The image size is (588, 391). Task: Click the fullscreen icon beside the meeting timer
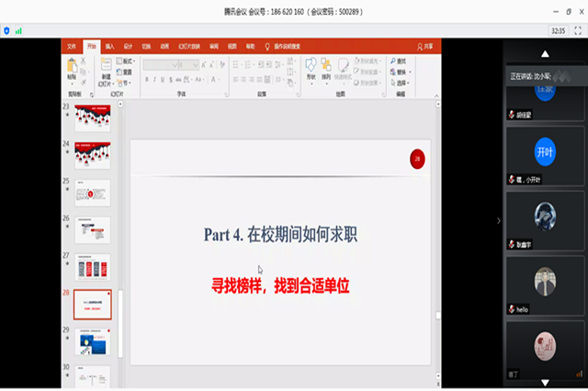pyautogui.click(x=578, y=30)
